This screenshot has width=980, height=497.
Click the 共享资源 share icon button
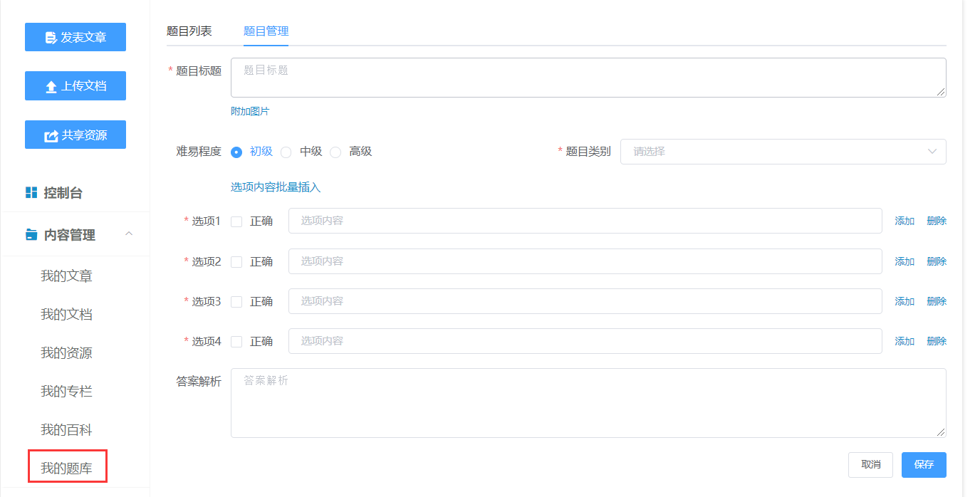51,135
